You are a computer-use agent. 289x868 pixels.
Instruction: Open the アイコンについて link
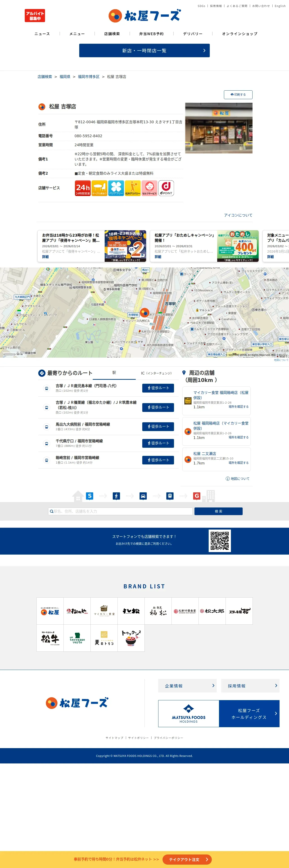click(238, 215)
